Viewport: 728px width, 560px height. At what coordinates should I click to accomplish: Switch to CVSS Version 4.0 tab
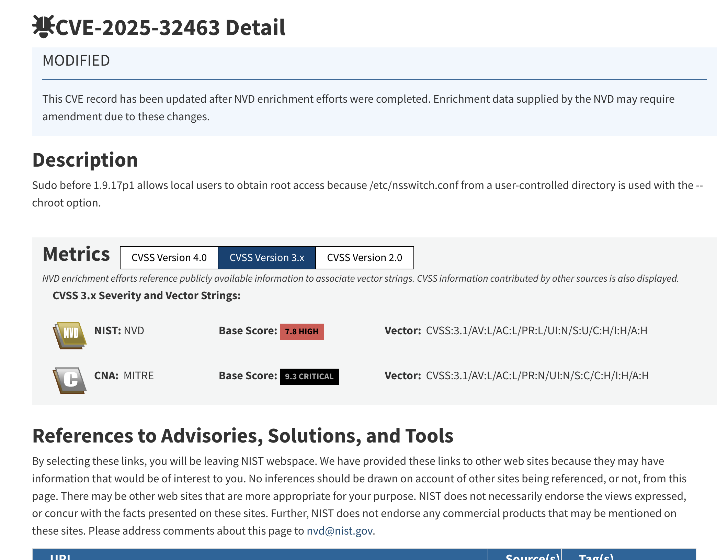coord(169,258)
